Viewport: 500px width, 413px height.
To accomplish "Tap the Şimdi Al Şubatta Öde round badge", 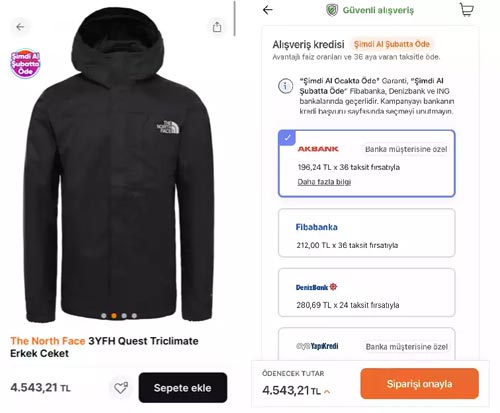I will point(25,63).
